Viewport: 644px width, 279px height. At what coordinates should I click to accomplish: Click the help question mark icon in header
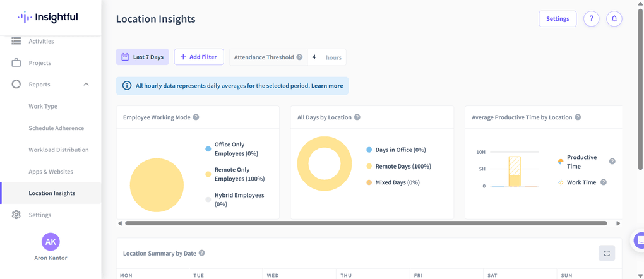(x=591, y=19)
